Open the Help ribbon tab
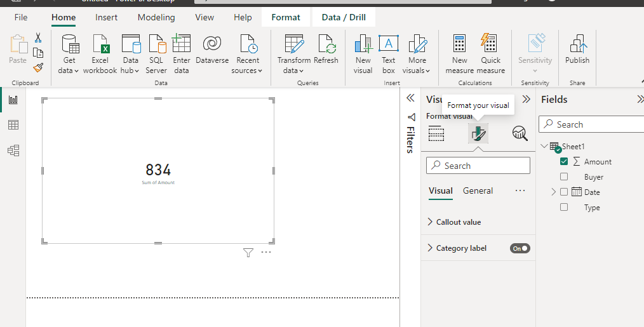The width and height of the screenshot is (644, 327). pos(243,17)
